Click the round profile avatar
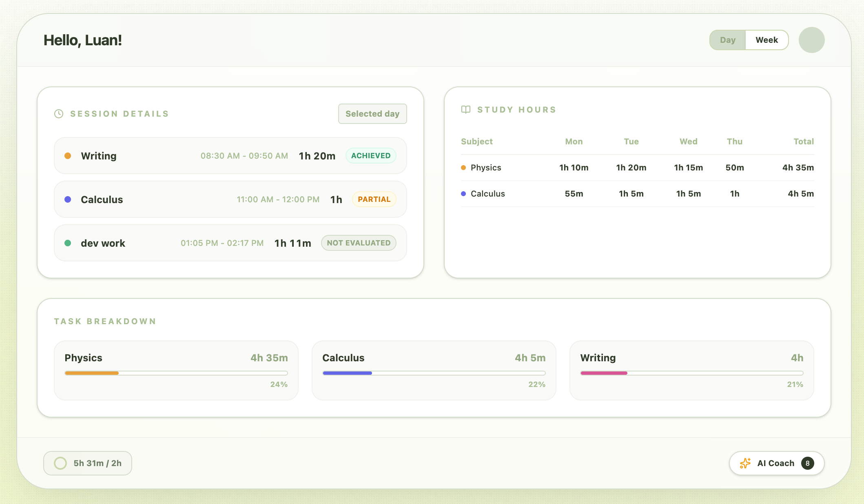Screen dimensions: 864x504 click(811, 40)
